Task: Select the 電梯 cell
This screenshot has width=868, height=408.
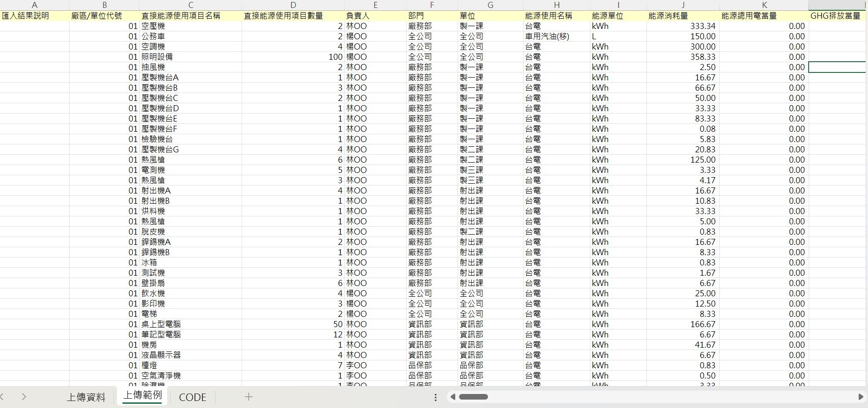Action: (x=191, y=314)
